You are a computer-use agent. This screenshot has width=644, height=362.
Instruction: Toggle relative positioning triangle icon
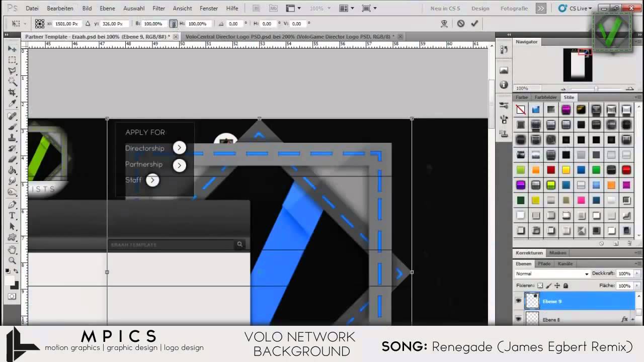coord(88,24)
